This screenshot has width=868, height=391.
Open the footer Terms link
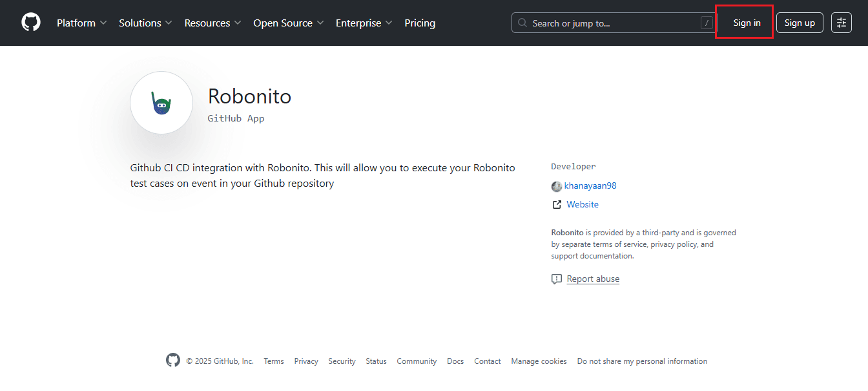pos(274,361)
